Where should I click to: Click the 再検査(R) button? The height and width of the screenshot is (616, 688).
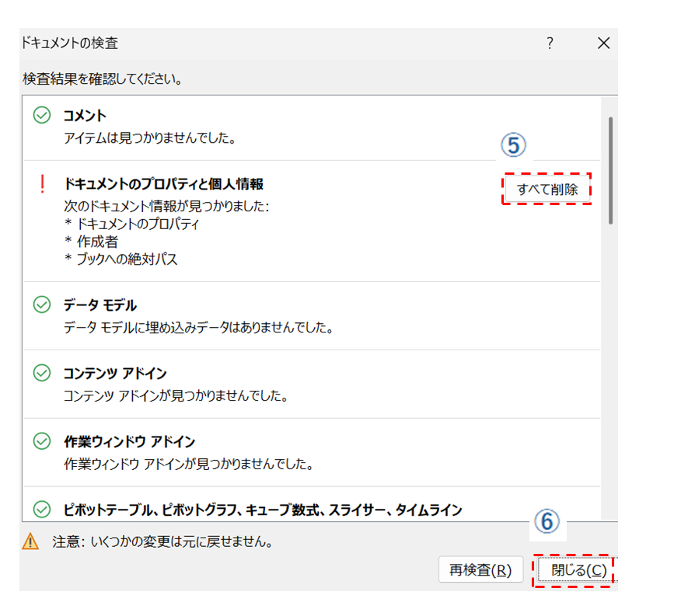point(480,569)
